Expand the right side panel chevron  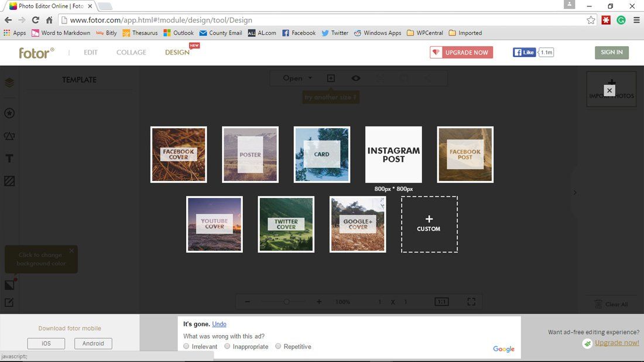pos(575,192)
